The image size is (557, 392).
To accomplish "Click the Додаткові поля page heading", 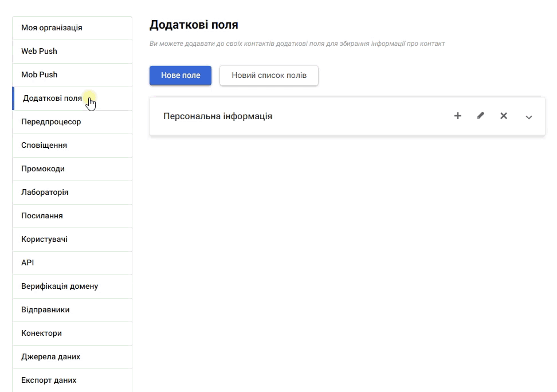I will coord(194,25).
